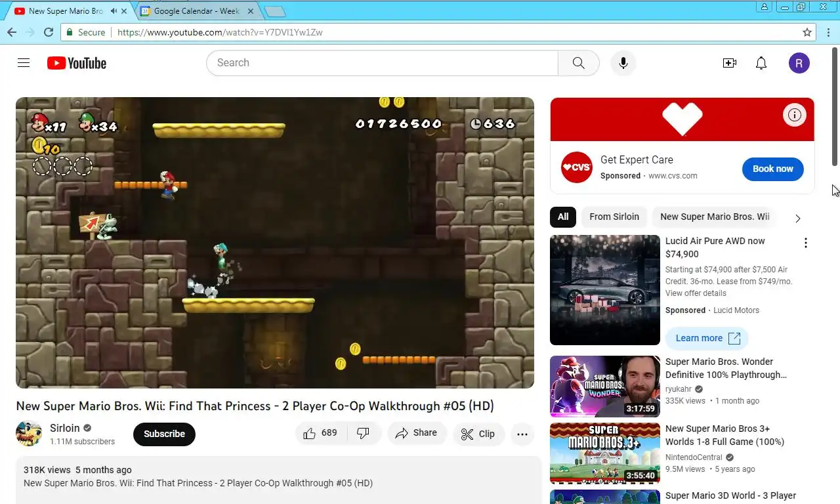Show more filter chips with arrow
This screenshot has width=840, height=504.
[x=798, y=218]
